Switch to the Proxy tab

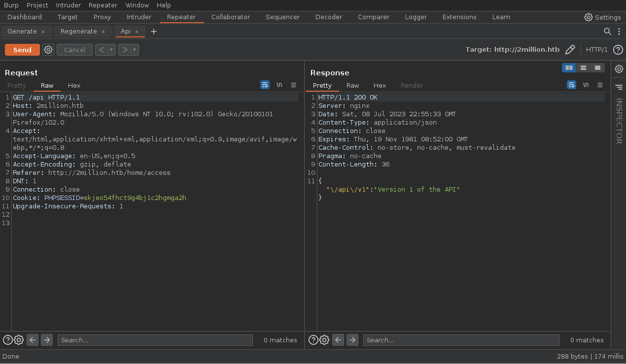[103, 17]
